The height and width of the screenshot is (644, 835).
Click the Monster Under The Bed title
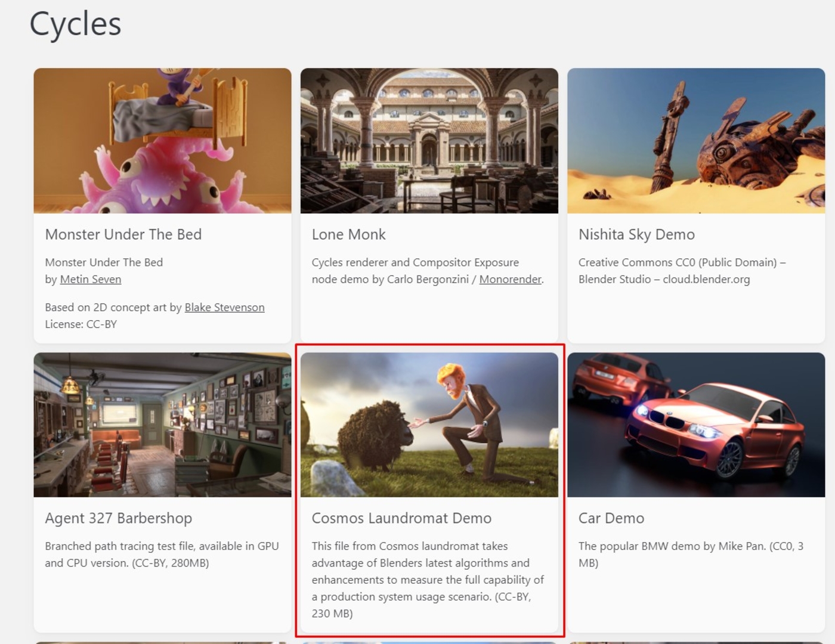coord(123,234)
